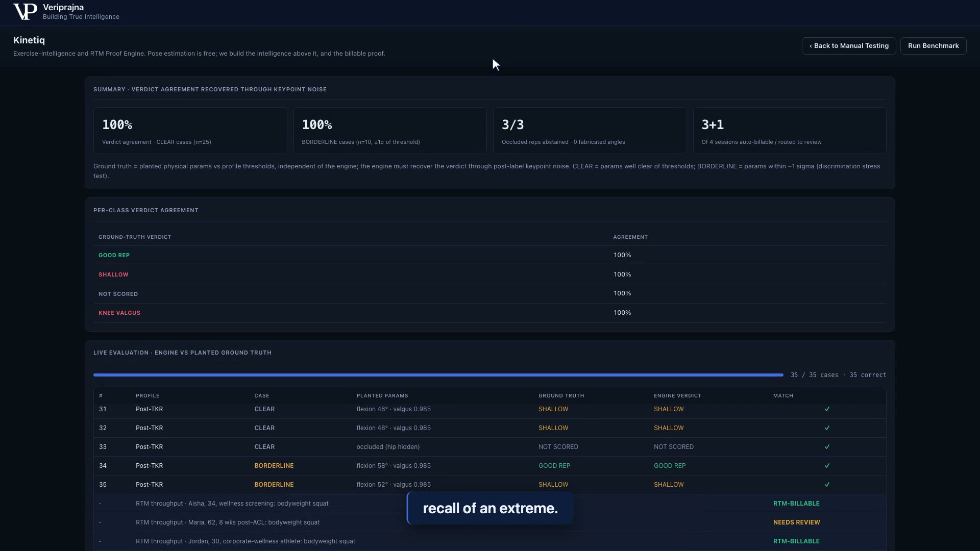Click 'occluded (hip hidden)' planted params
This screenshot has height=551, width=980.
coord(388,447)
